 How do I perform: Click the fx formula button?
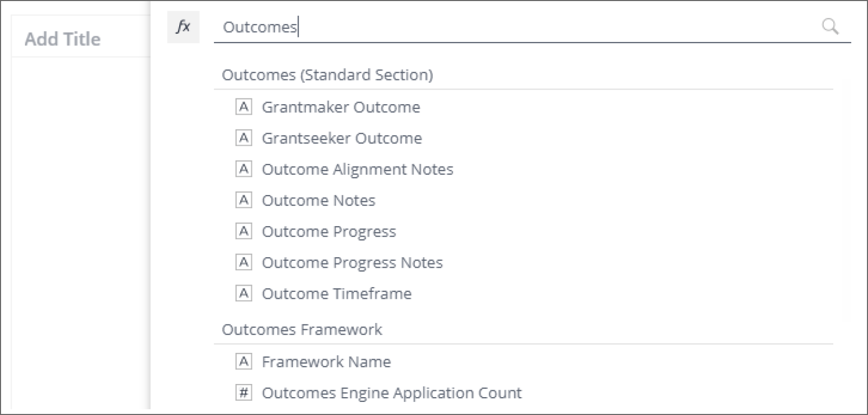183,27
